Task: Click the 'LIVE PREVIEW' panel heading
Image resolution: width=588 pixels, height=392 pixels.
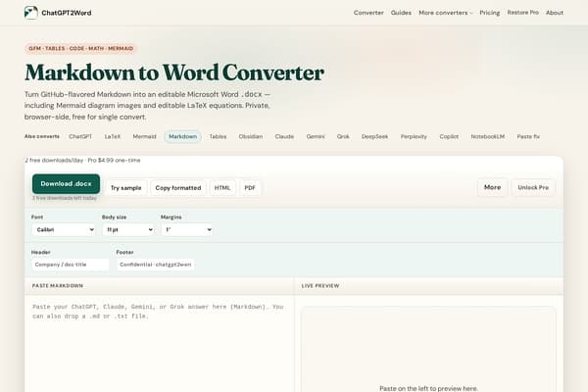Action: point(320,286)
